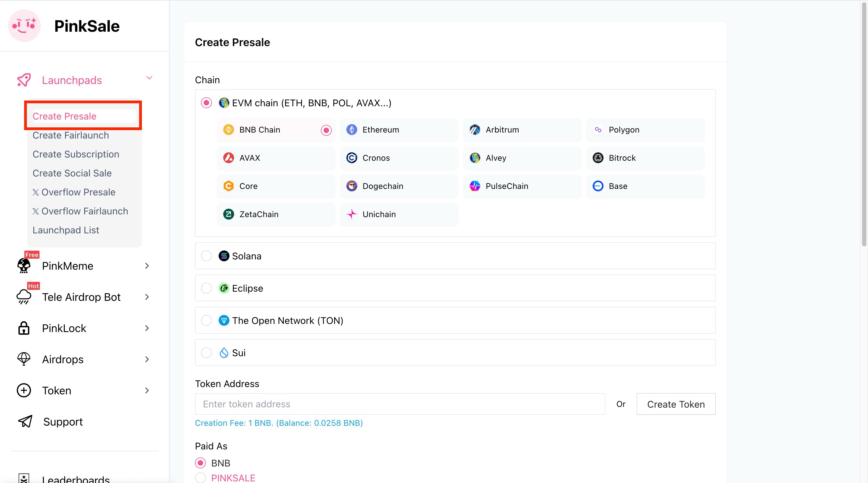Expand the Airdrops menu arrow

[x=147, y=359]
